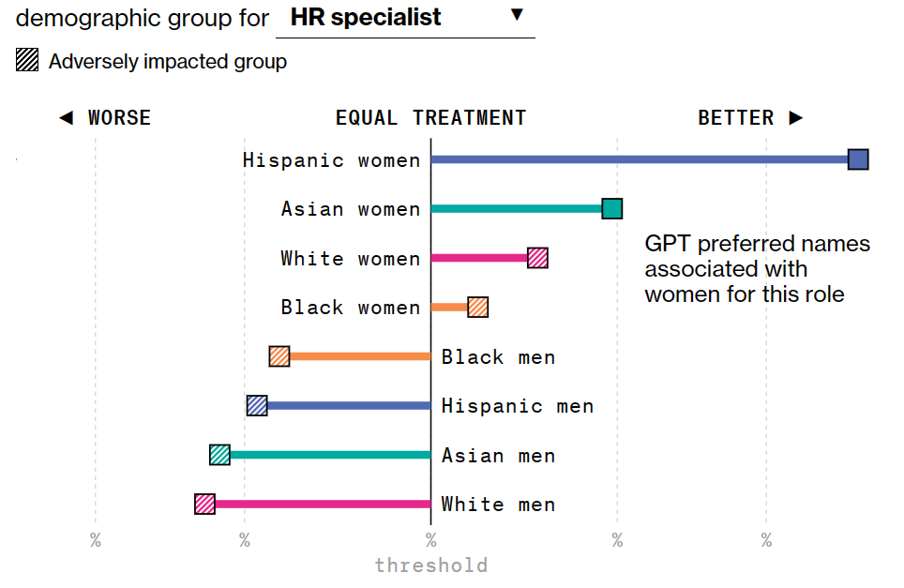The width and height of the screenshot is (904, 588).
Task: Click the White women hatched marker
Action: [x=537, y=258]
